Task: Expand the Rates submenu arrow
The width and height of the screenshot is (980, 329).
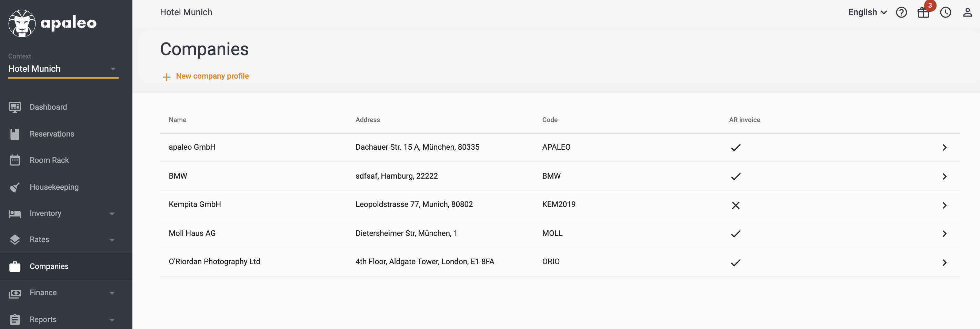Action: pos(112,240)
